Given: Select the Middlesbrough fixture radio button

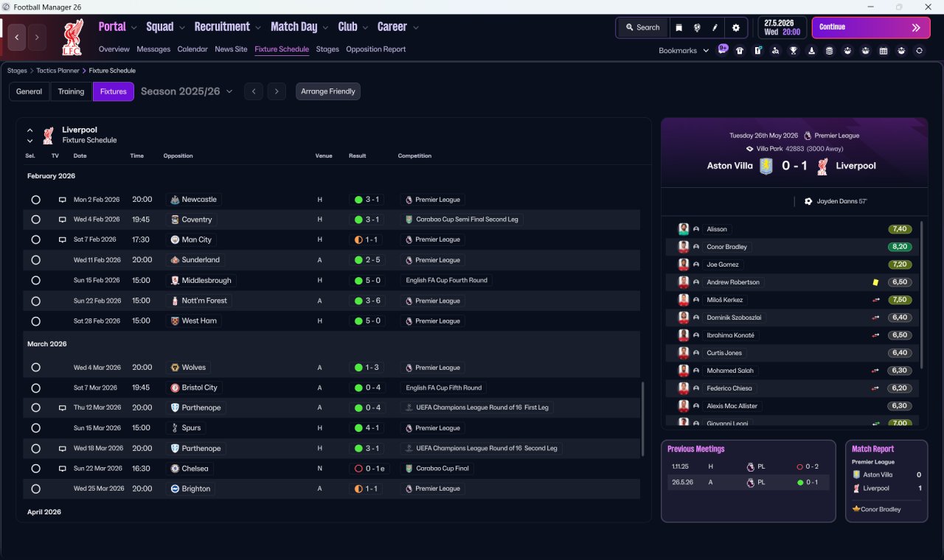Looking at the screenshot, I should tap(35, 281).
